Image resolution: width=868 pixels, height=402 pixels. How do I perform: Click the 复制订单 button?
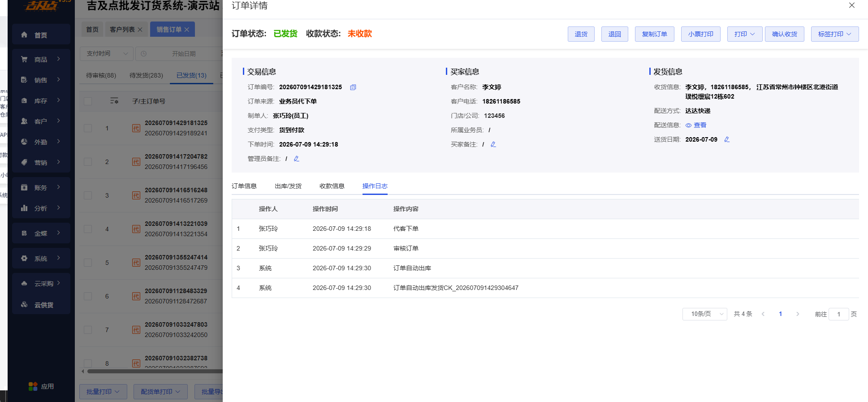pyautogui.click(x=655, y=34)
